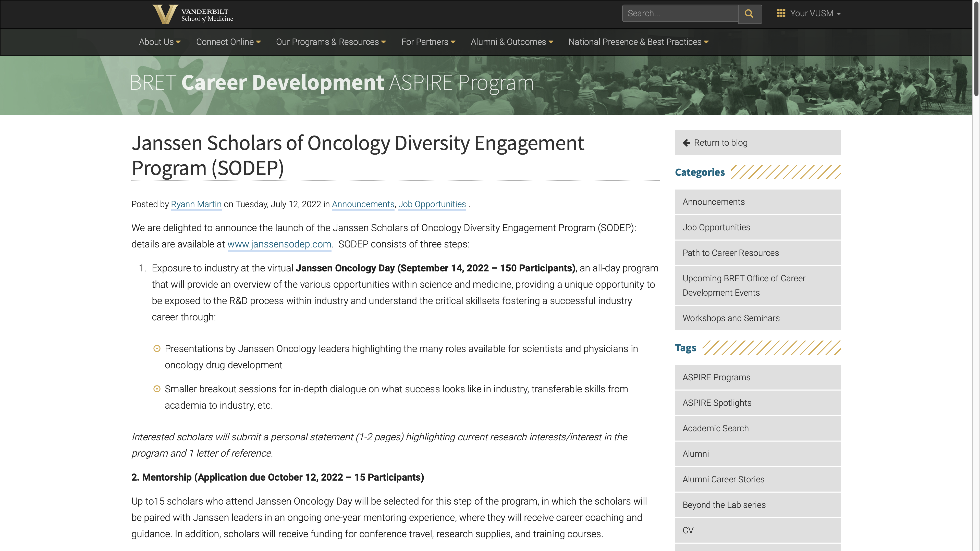This screenshot has width=980, height=551.
Task: Select Workshops and Seminars category
Action: (x=758, y=318)
